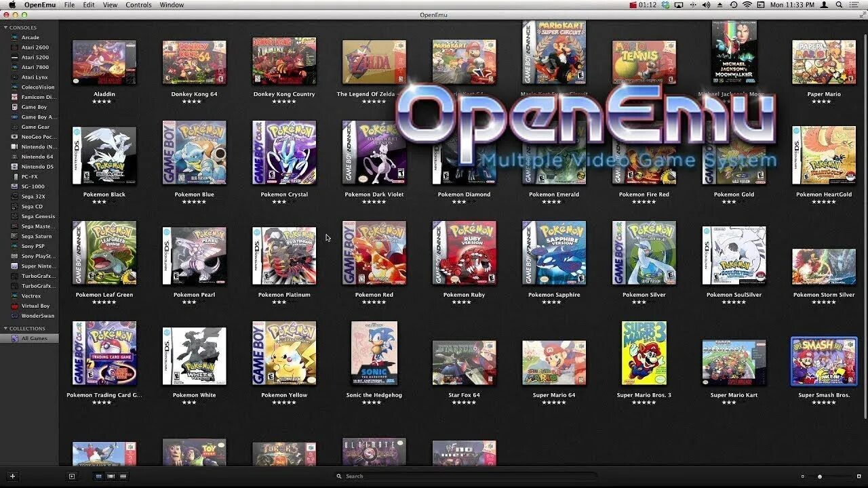This screenshot has width=868, height=488.
Task: Open the volume menu bar icon
Action: tap(706, 5)
